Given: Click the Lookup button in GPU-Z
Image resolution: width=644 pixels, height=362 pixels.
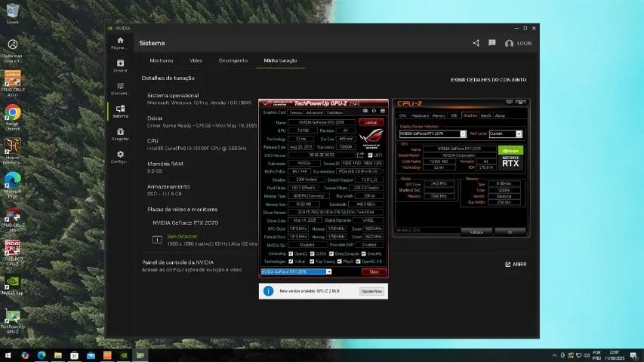Looking at the screenshot, I should coord(370,121).
